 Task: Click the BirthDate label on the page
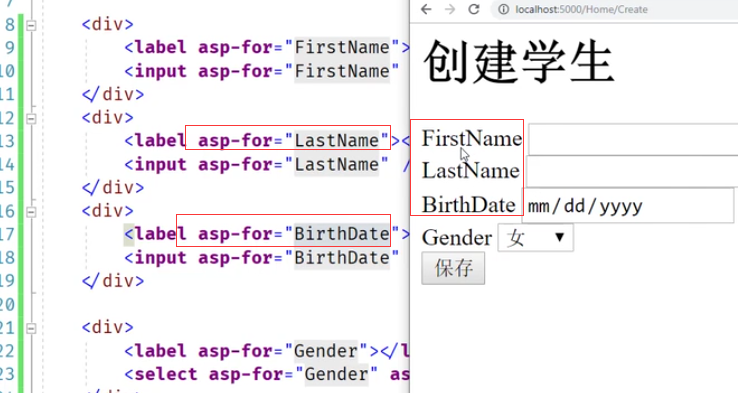468,205
